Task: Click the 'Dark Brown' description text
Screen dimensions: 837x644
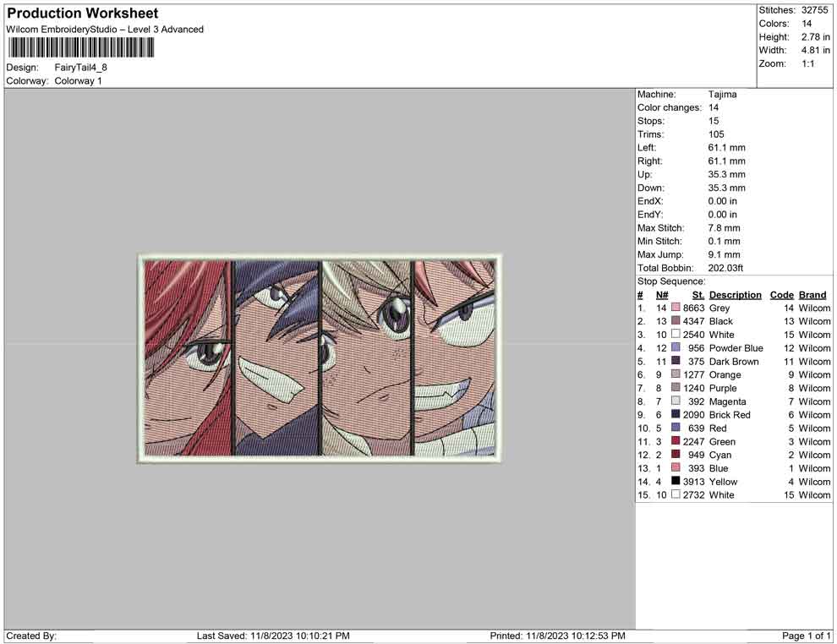Action: point(734,361)
